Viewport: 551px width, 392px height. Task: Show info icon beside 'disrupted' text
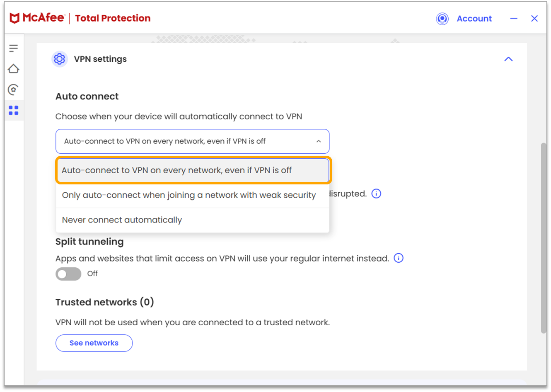point(376,194)
